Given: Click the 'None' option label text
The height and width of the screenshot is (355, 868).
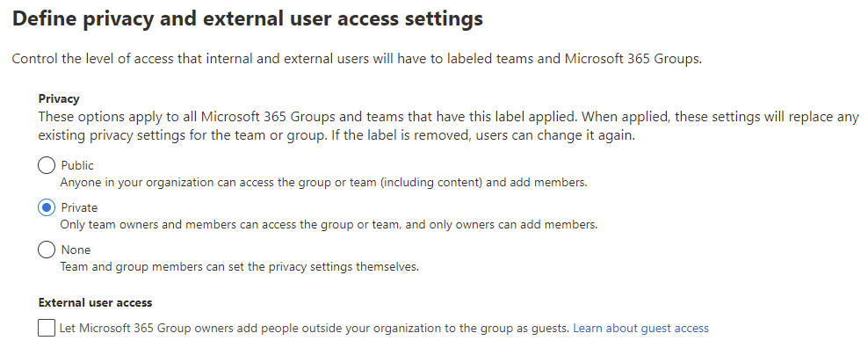Looking at the screenshot, I should (x=76, y=250).
